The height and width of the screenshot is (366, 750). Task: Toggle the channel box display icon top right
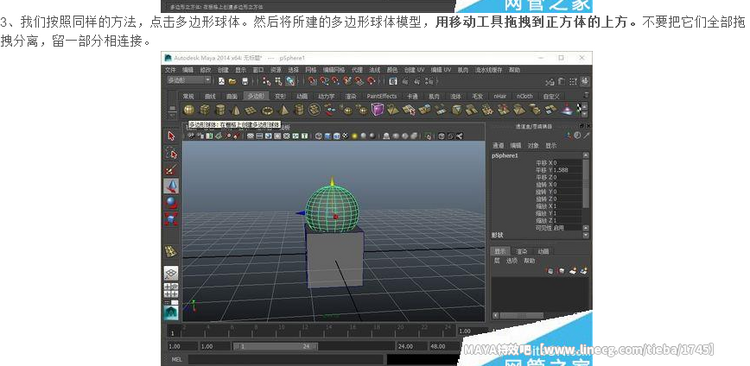pyautogui.click(x=584, y=82)
